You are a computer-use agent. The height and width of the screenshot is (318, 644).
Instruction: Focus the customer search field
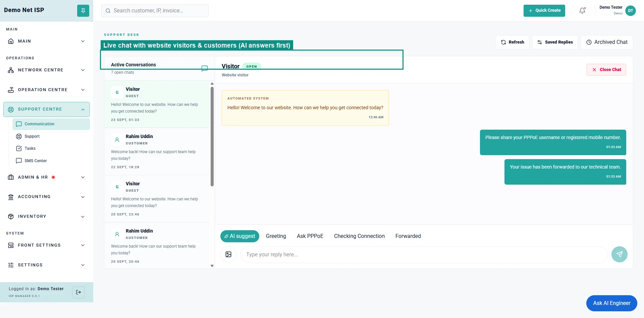pos(155,11)
